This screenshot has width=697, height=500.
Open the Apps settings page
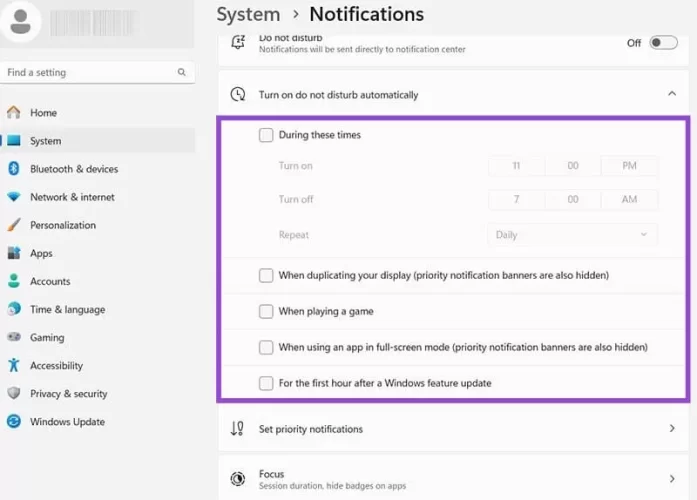coord(41,253)
